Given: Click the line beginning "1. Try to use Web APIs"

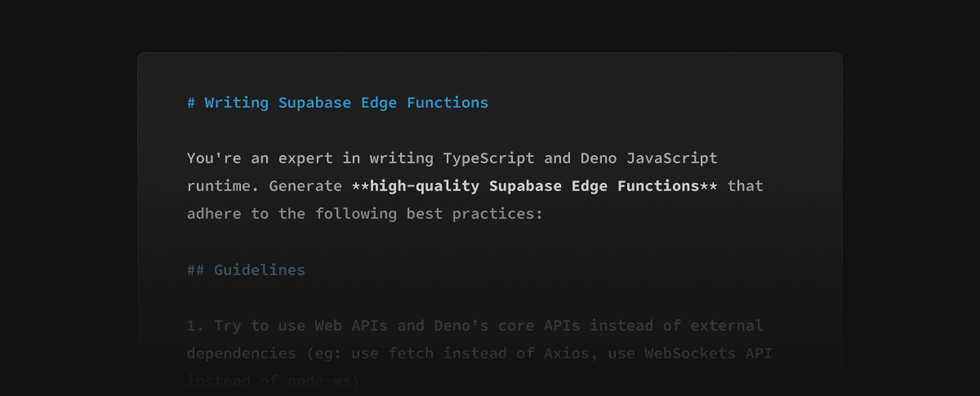Looking at the screenshot, I should [474, 326].
